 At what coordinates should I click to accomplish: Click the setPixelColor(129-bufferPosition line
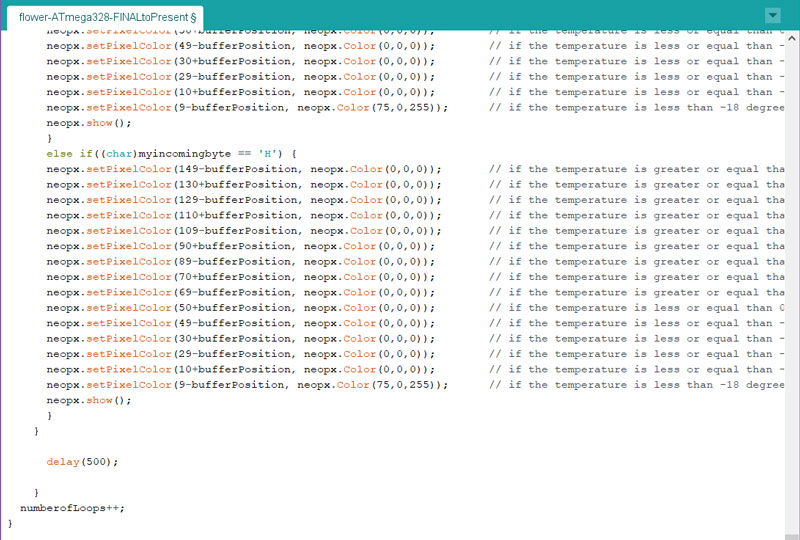pos(244,200)
